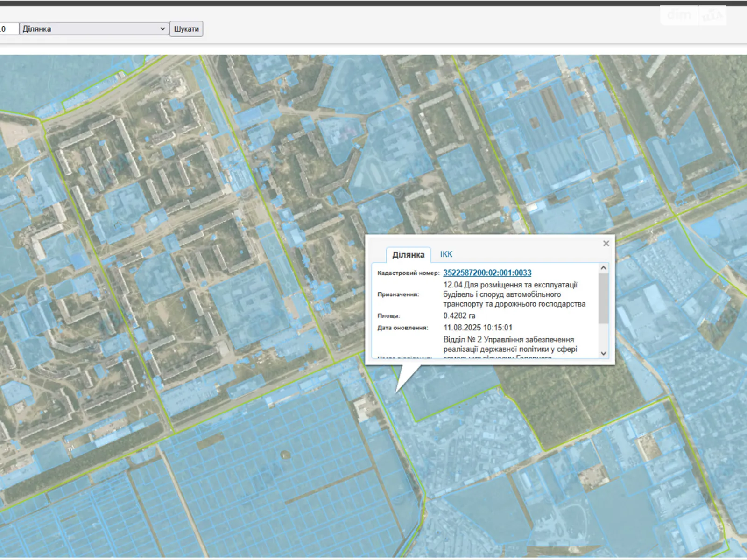Close the parcel info popup
747x560 pixels.
(606, 244)
